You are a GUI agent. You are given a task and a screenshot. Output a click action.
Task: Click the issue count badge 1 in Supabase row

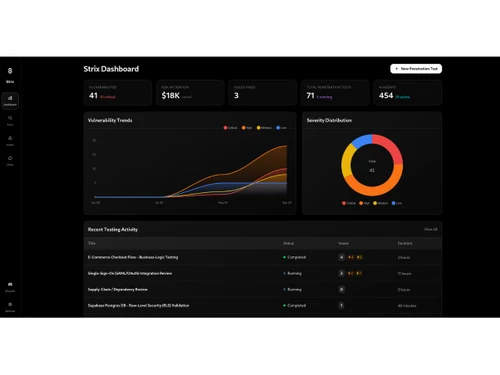(341, 305)
